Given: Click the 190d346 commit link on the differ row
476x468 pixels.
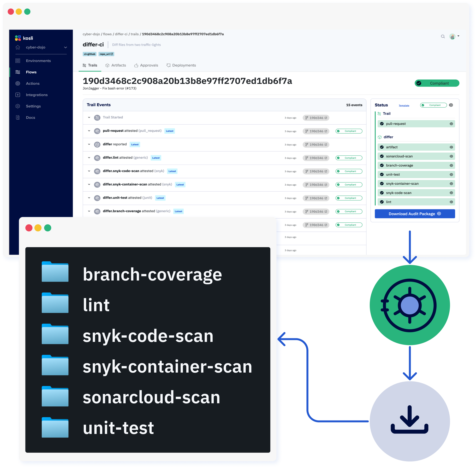Looking at the screenshot, I should click(316, 145).
